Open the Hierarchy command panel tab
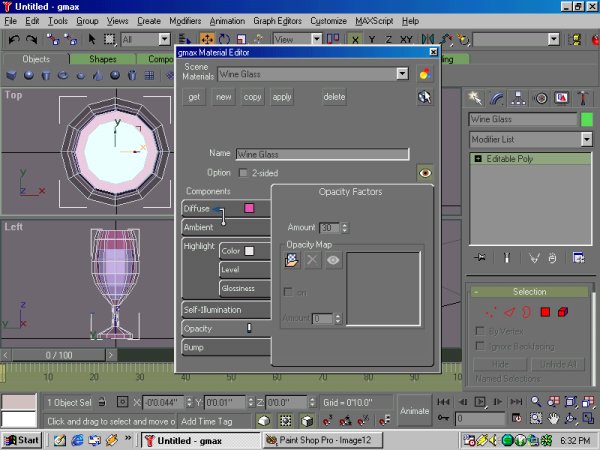The width and height of the screenshot is (600, 450). point(518,98)
